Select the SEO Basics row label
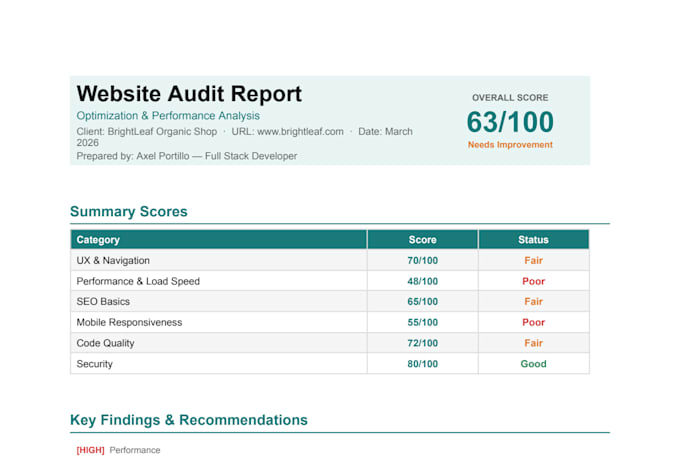The width and height of the screenshot is (680, 459). (103, 302)
